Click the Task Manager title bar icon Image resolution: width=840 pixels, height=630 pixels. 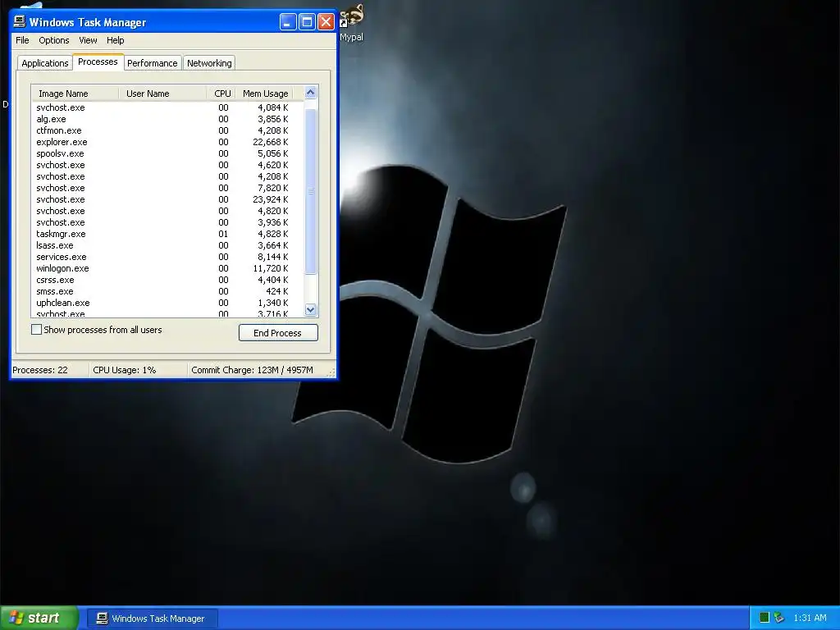click(x=20, y=21)
